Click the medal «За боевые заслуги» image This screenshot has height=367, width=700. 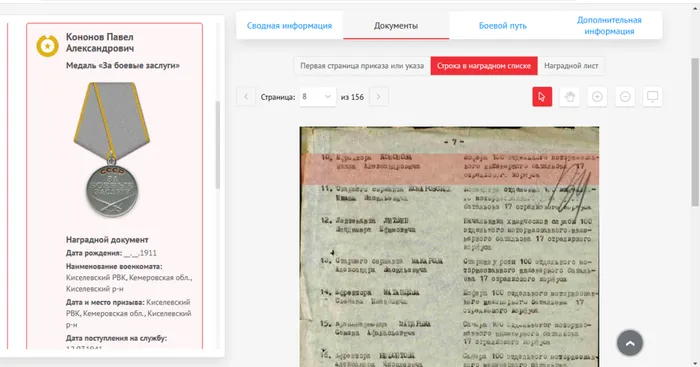pos(112,150)
